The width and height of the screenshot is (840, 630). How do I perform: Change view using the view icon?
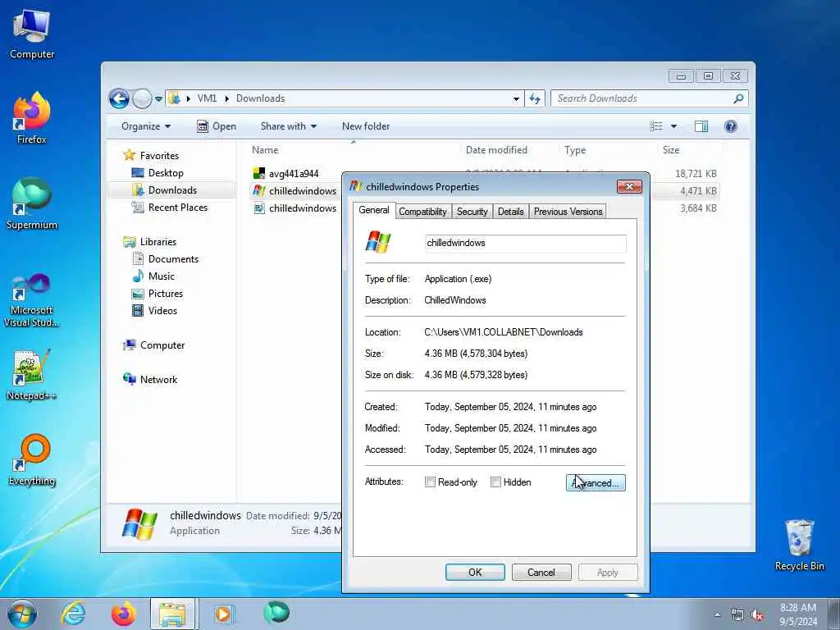point(656,126)
